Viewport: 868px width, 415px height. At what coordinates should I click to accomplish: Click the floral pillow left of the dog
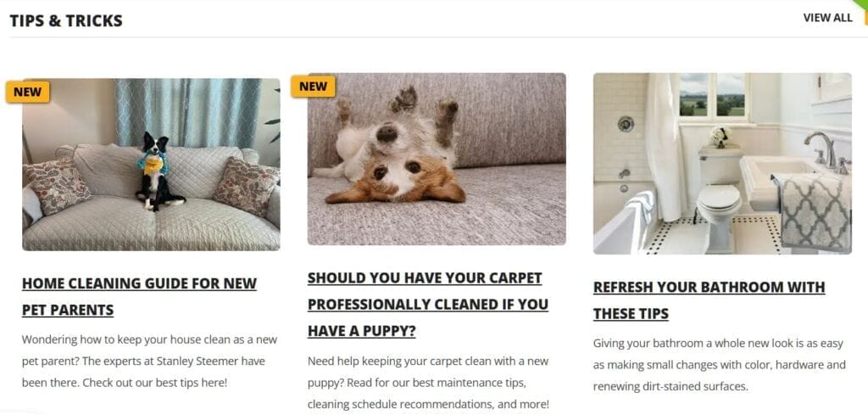click(57, 186)
